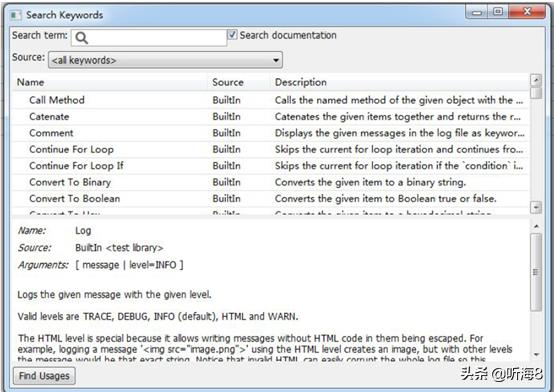Viewport: 554px width, 392px height.
Task: Click the keyword list scrollbar thumb
Action: [536, 93]
